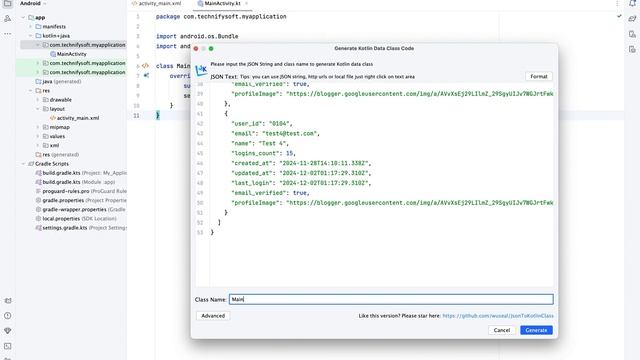
Task: Click the Format button in the dialog
Action: coord(538,76)
